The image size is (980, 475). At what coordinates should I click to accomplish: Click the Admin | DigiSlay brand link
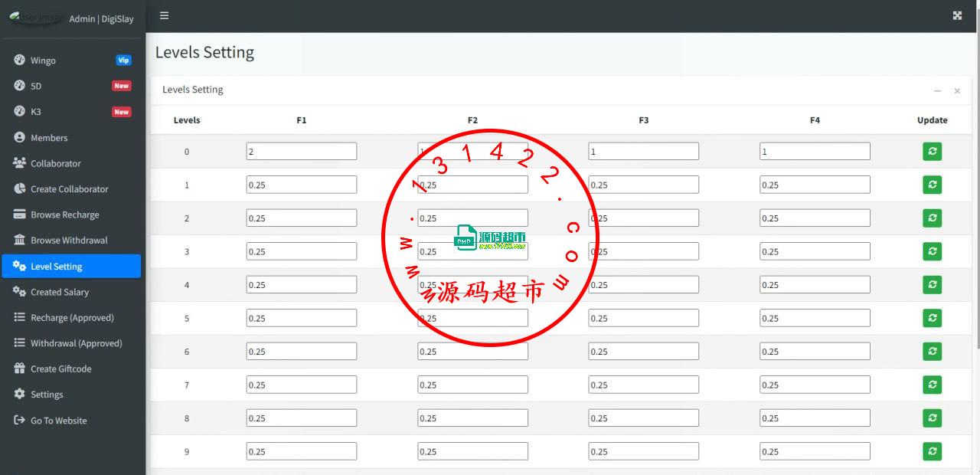pyautogui.click(x=101, y=18)
